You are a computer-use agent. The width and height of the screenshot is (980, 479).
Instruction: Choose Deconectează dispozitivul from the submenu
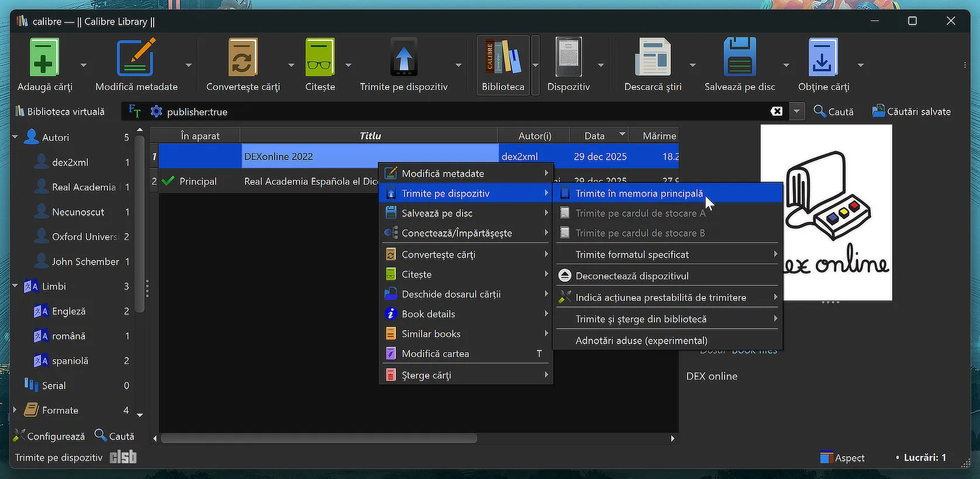click(x=632, y=276)
